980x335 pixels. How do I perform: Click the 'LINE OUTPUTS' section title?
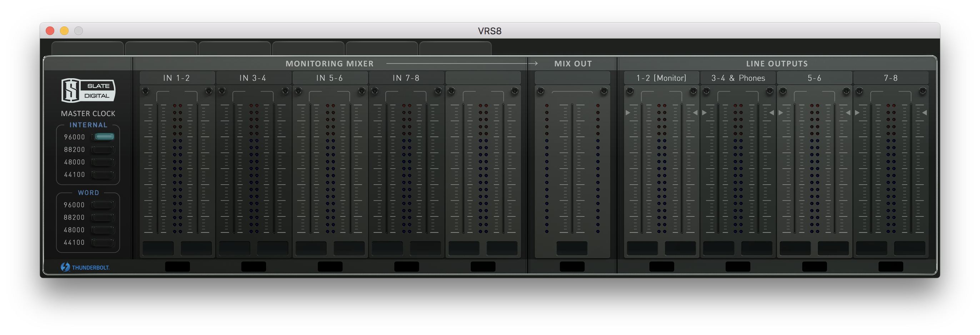click(x=777, y=64)
